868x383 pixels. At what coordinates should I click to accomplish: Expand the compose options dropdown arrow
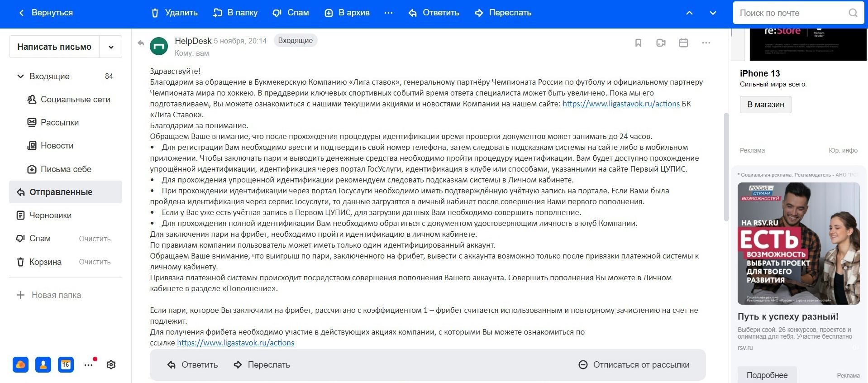coord(111,47)
